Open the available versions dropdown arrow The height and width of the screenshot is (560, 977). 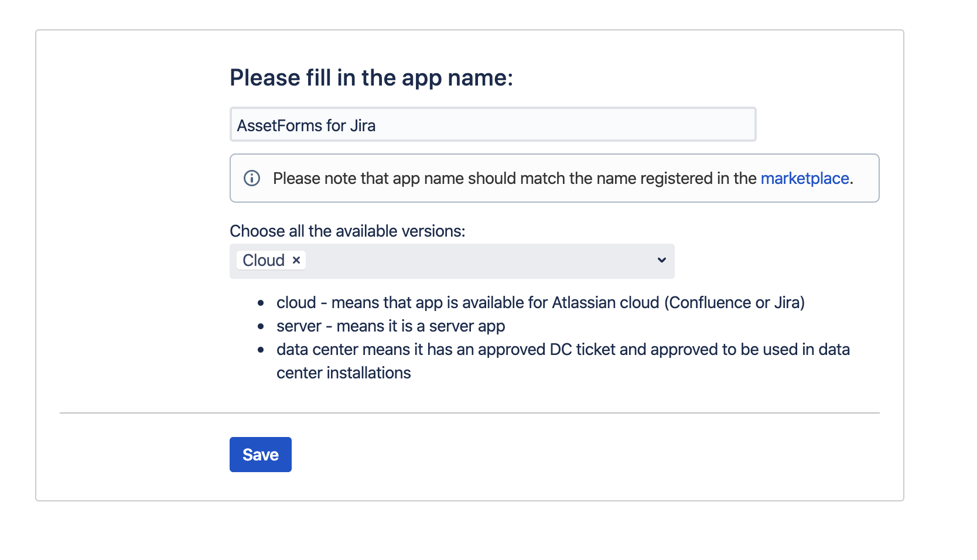tap(661, 260)
